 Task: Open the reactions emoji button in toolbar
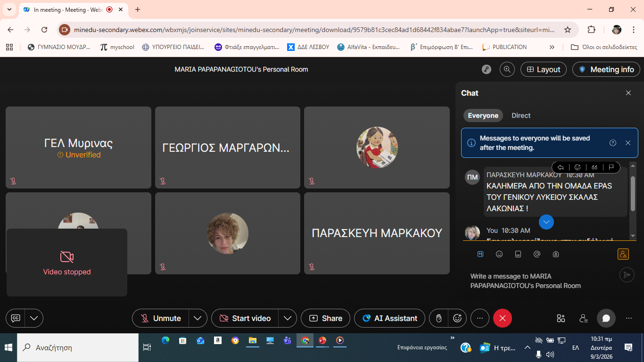(457, 318)
